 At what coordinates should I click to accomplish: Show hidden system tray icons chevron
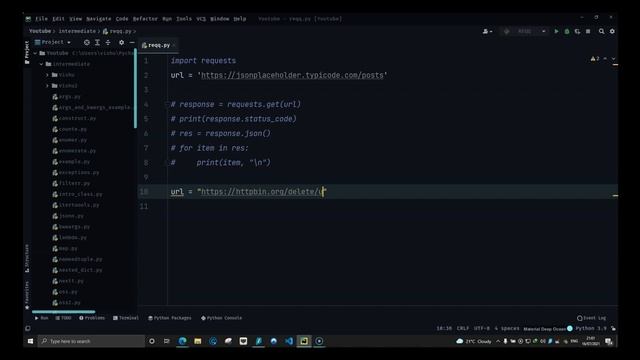(x=498, y=341)
